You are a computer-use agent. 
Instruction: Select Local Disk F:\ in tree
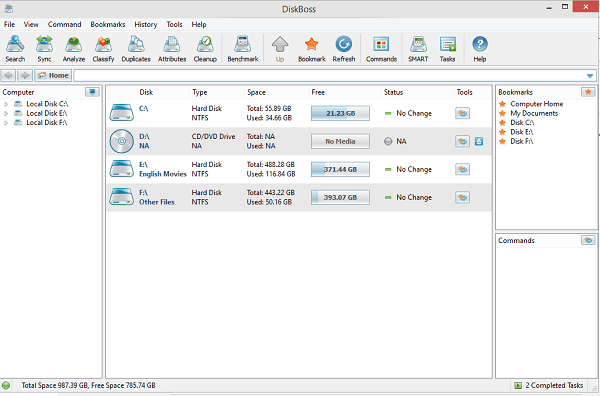point(47,123)
